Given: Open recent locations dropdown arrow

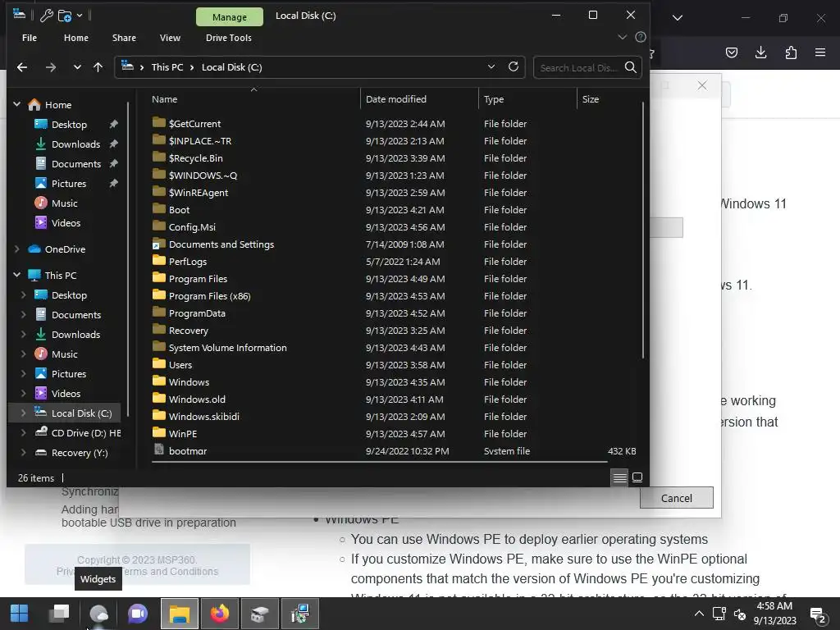Looking at the screenshot, I should 77,67.
